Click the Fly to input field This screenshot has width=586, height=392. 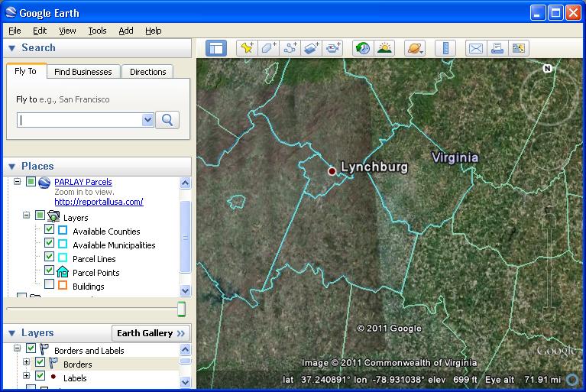[x=79, y=120]
